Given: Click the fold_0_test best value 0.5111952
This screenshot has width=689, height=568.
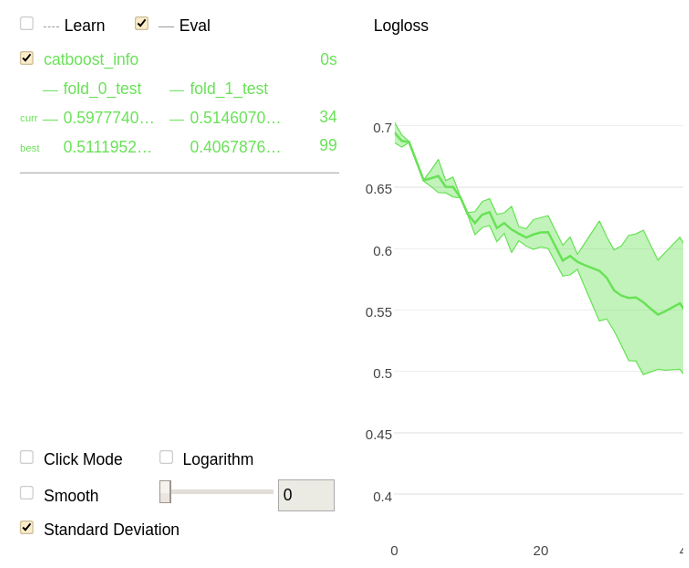Looking at the screenshot, I should 108,147.
